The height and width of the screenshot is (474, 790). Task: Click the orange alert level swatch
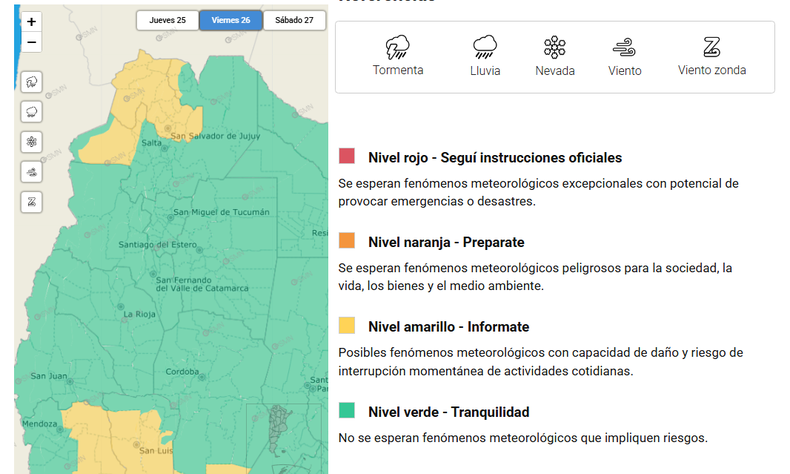[x=347, y=242]
